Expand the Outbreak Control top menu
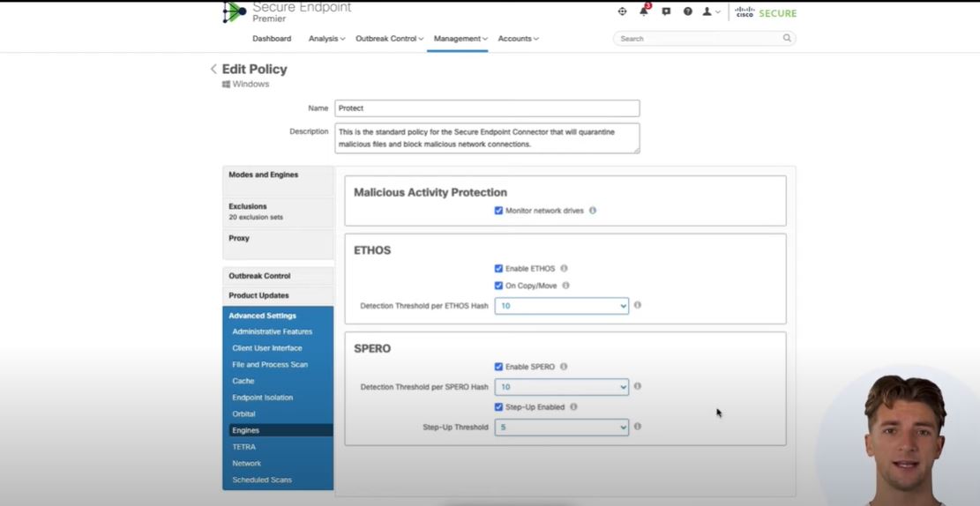This screenshot has width=980, height=506. click(x=390, y=39)
